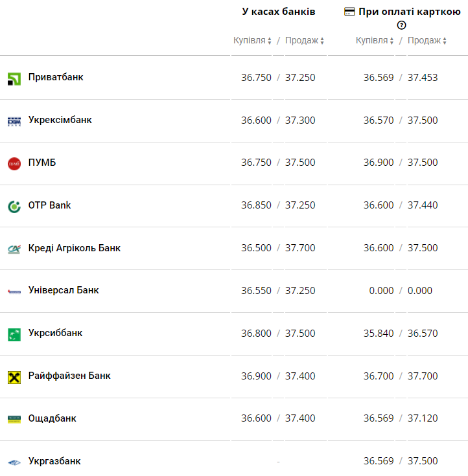
Task: Click the При оплаті карткою column header
Action: pos(410,12)
